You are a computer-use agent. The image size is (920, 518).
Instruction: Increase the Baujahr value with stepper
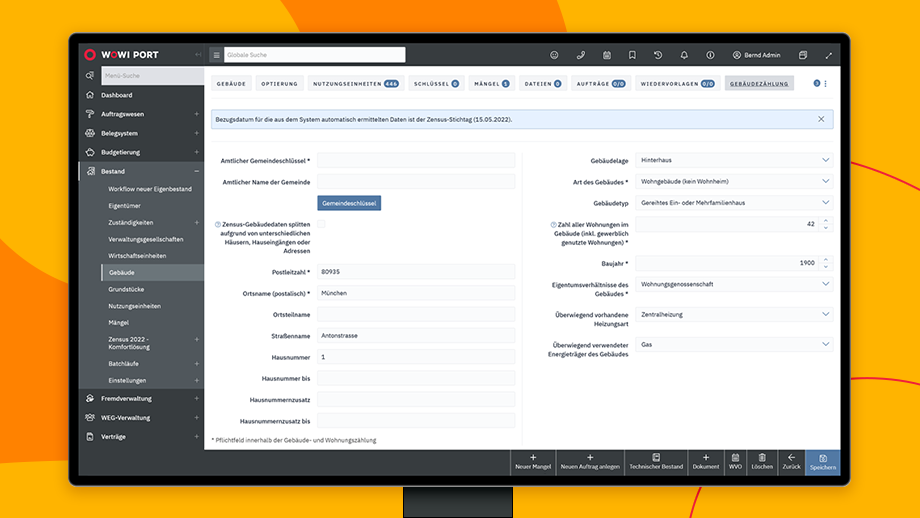click(825, 260)
